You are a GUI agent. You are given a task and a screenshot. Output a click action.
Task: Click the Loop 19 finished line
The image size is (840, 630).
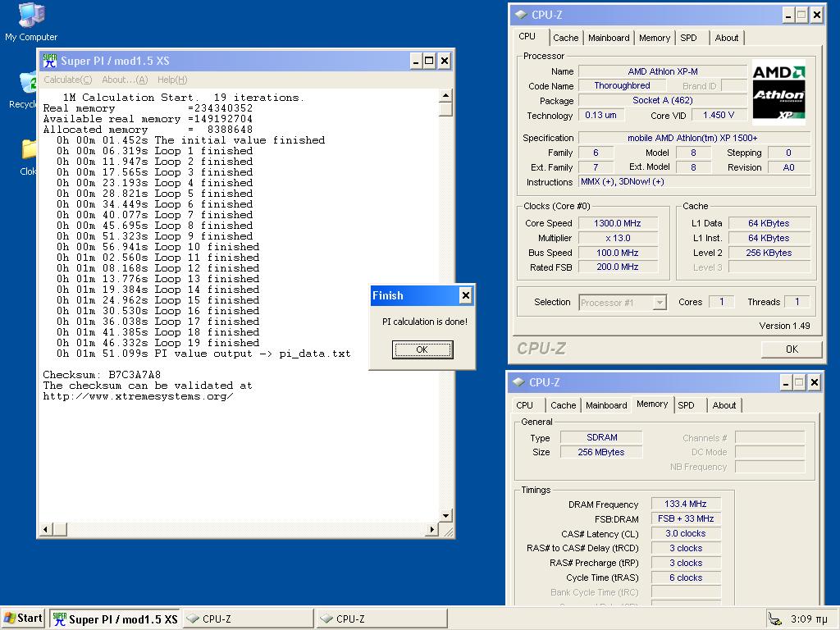[x=158, y=343]
